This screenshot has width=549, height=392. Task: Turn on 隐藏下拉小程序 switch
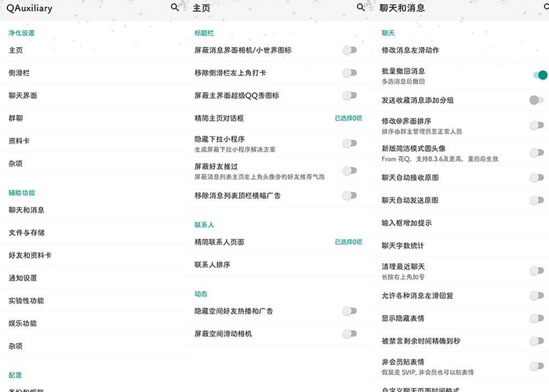(x=350, y=143)
